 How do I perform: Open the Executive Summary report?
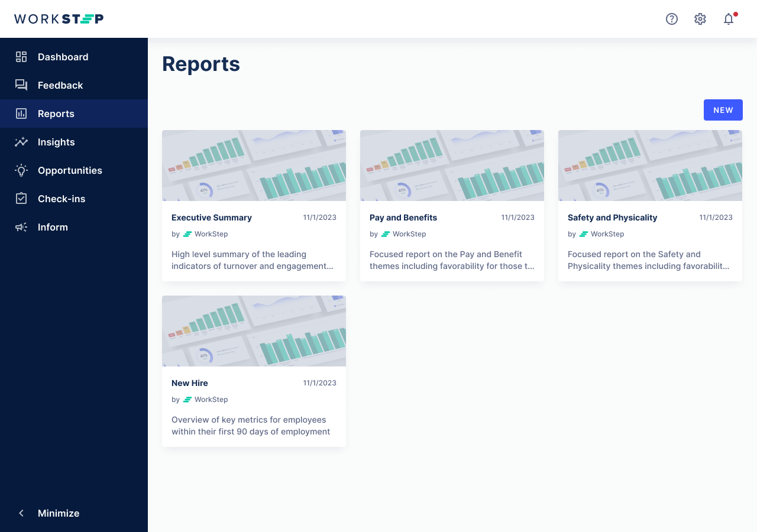tap(211, 218)
